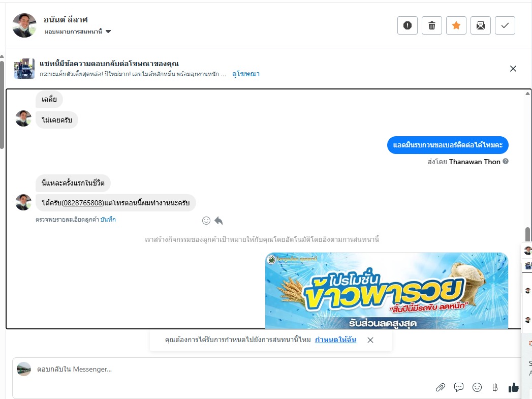Open the ดูโฆษณา ad link
The image size is (532, 399).
pos(245,74)
